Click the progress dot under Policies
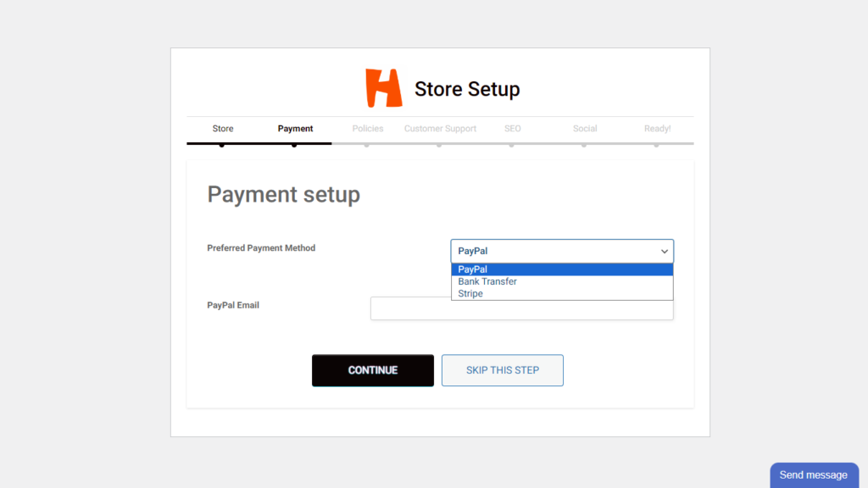The height and width of the screenshot is (488, 868). pyautogui.click(x=367, y=145)
